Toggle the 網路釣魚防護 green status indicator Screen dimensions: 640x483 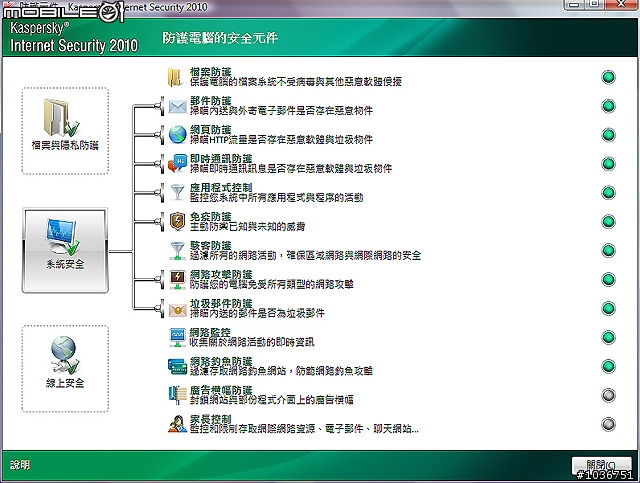pyautogui.click(x=608, y=366)
